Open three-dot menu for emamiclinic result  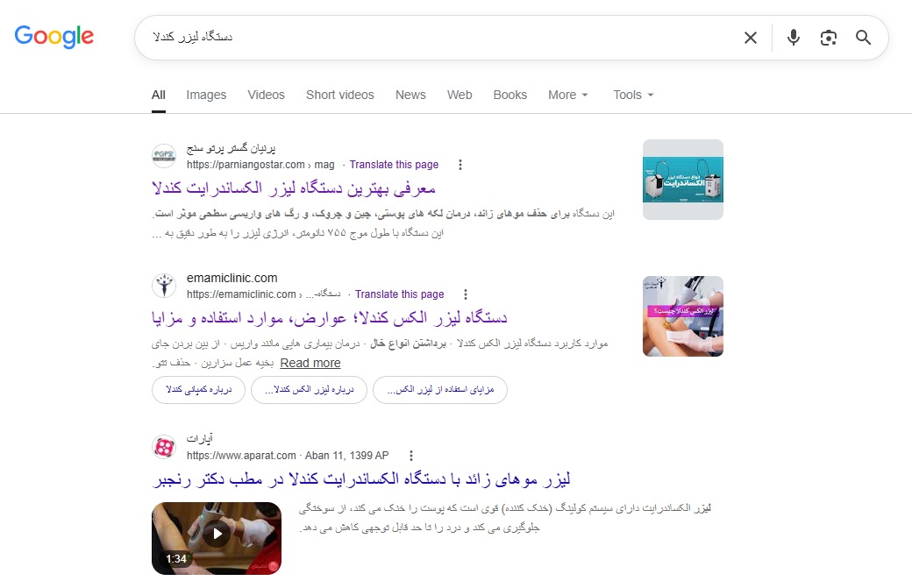pyautogui.click(x=466, y=294)
